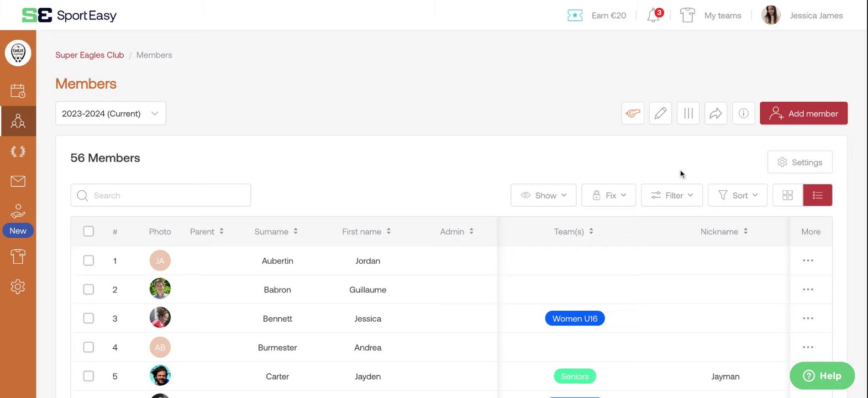868x398 pixels.
Task: Open More options for Bennett row
Action: coord(808,318)
